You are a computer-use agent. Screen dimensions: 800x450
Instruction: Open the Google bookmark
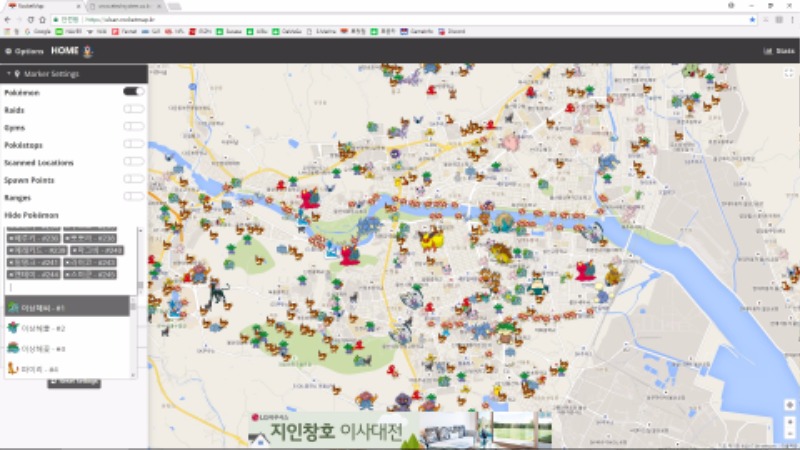38,31
